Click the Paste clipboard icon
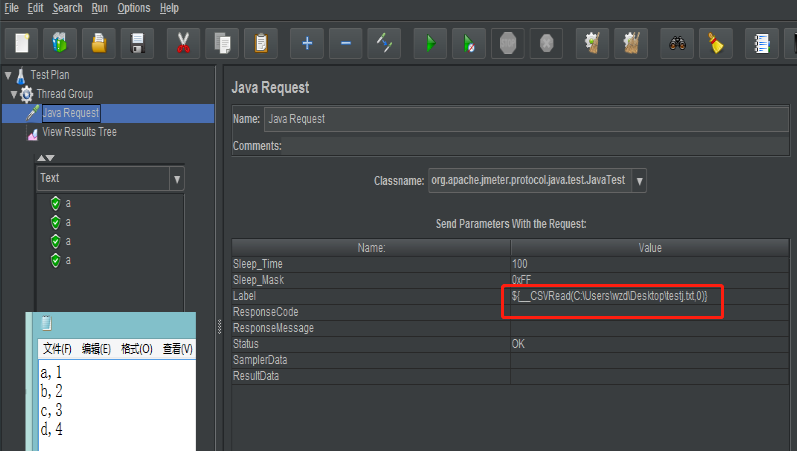797x451 pixels. pos(261,43)
